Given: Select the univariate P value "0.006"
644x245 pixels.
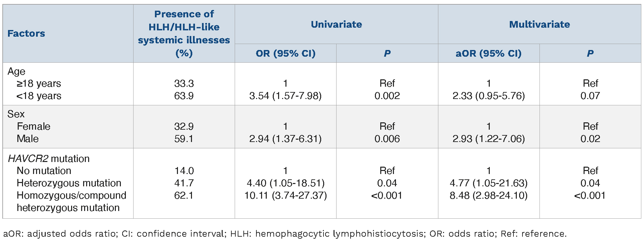Looking at the screenshot, I should [387, 139].
